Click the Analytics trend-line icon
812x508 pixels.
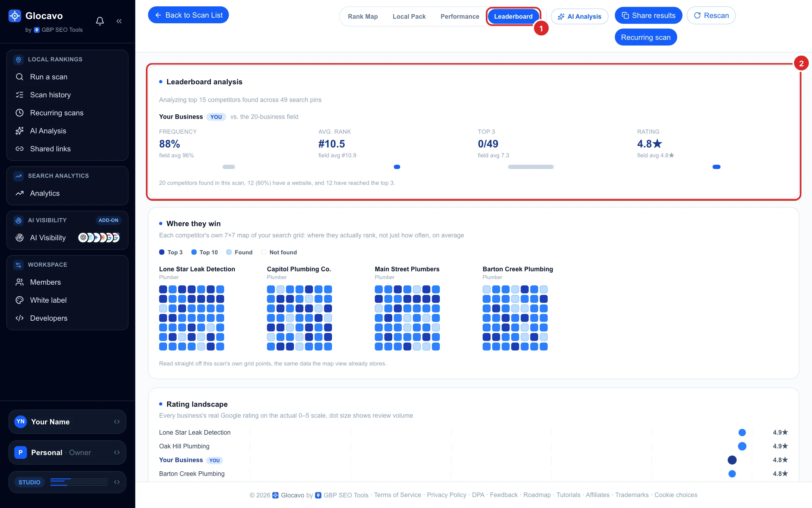[20, 193]
